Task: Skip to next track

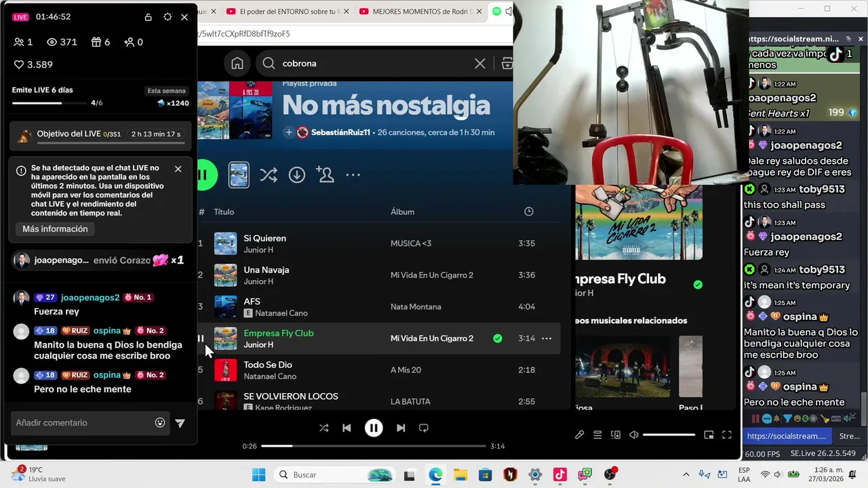Action: (x=401, y=428)
